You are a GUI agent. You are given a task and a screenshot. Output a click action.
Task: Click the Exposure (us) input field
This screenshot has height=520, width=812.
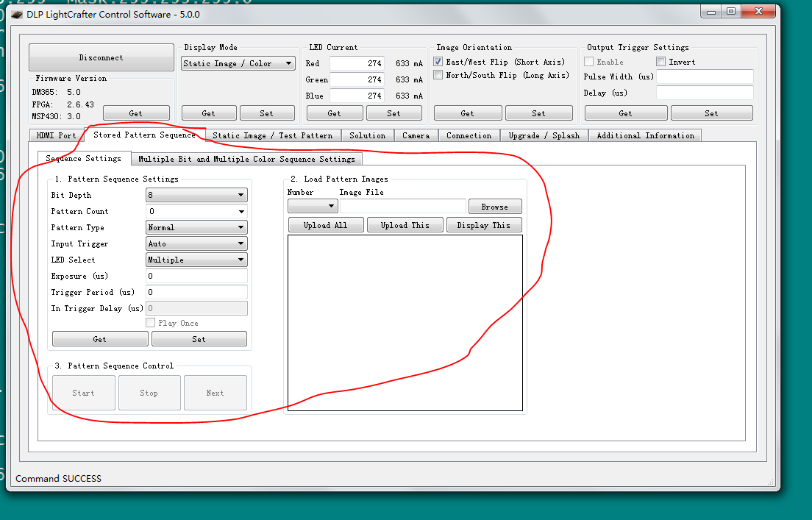coord(197,276)
